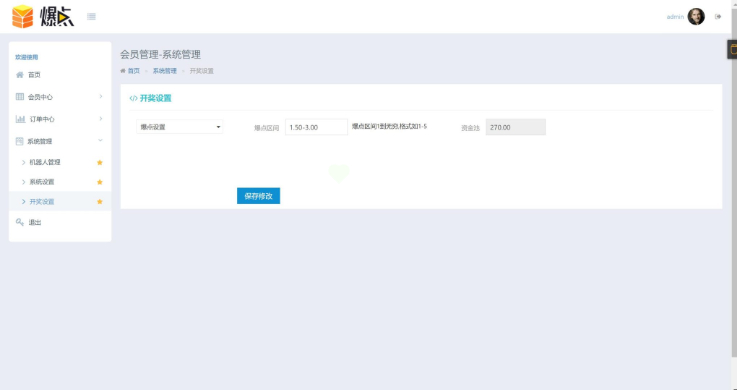Expand the 会员中心 chevron
This screenshot has width=737, height=390.
point(101,96)
